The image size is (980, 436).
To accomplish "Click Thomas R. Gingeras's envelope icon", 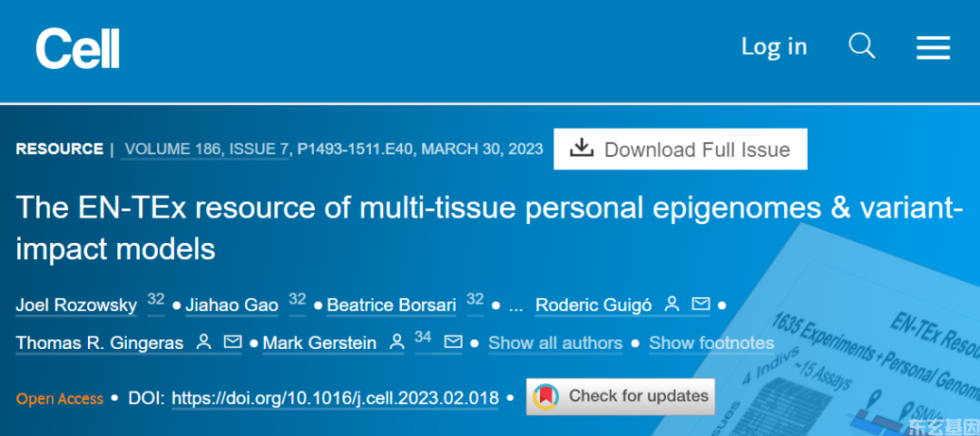I will 232,342.
